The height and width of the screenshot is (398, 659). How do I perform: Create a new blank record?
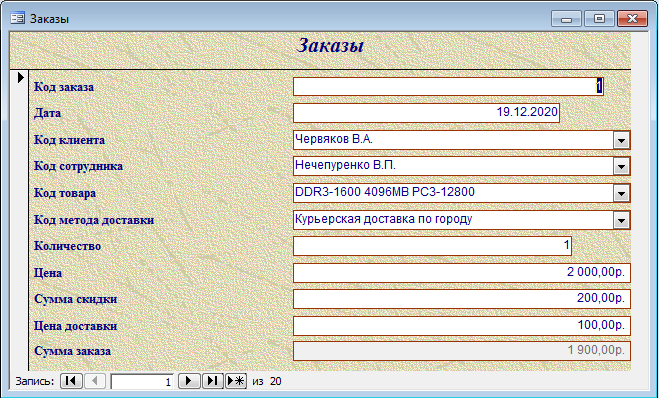tap(236, 381)
